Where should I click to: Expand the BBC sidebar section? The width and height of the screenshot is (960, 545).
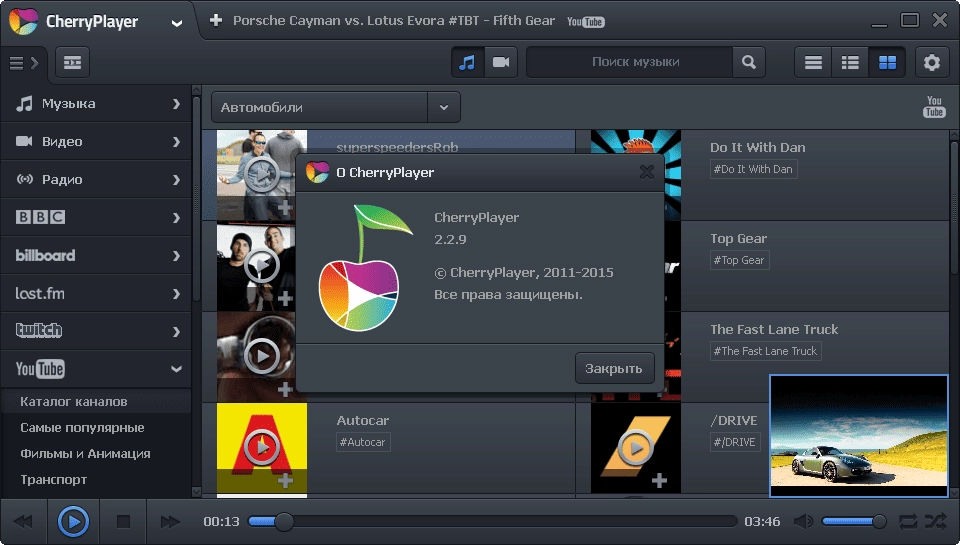(96, 217)
